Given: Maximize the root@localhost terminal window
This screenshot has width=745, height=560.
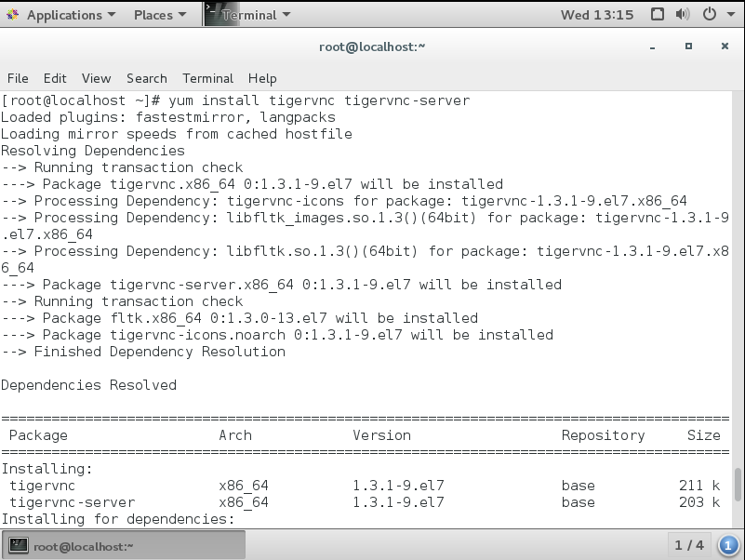Looking at the screenshot, I should pos(688,47).
